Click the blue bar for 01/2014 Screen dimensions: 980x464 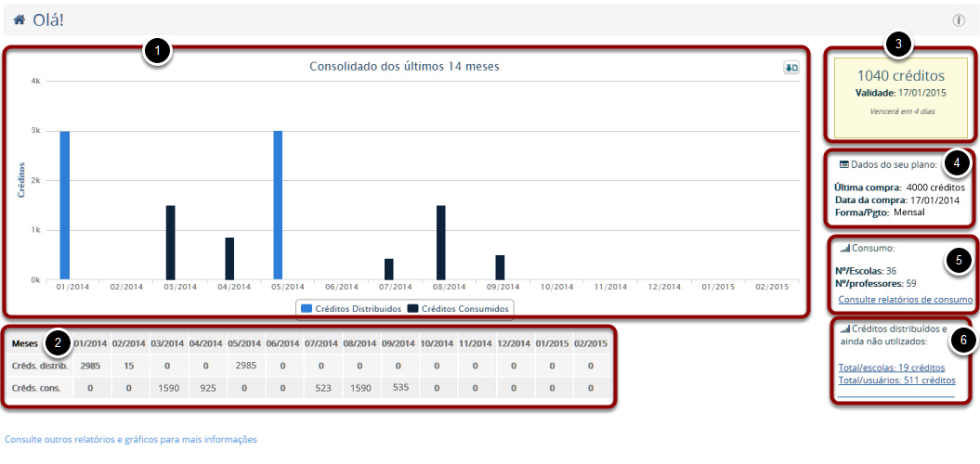tap(65, 204)
